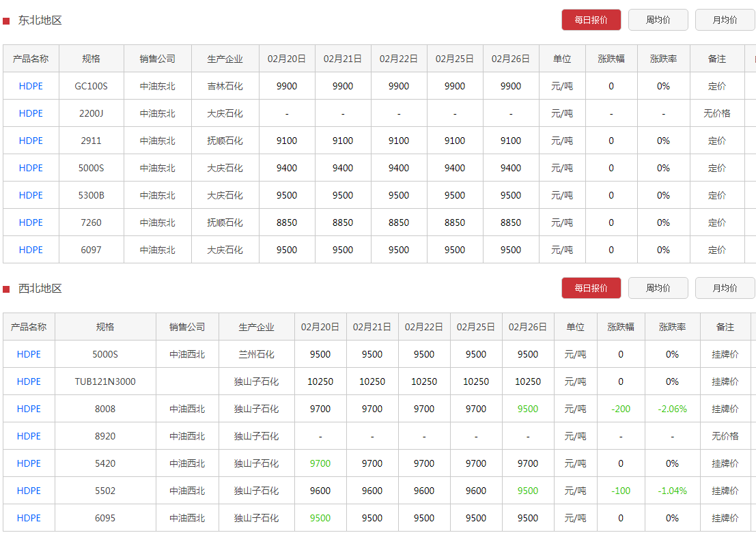The height and width of the screenshot is (535, 756).
Task: Click 9900 price under 02月26日 for GC100S
Action: click(511, 86)
